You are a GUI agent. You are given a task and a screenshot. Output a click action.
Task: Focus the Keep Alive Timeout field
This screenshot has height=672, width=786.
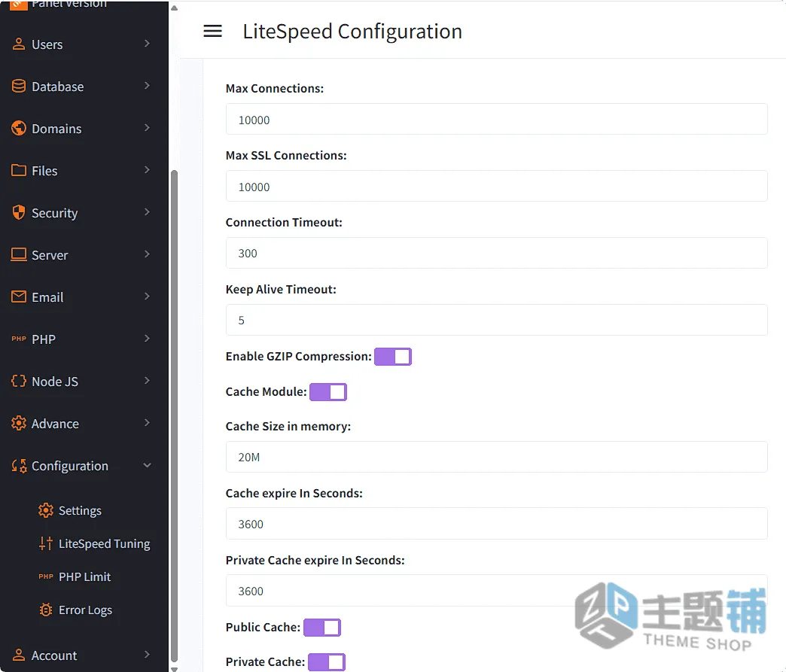496,320
